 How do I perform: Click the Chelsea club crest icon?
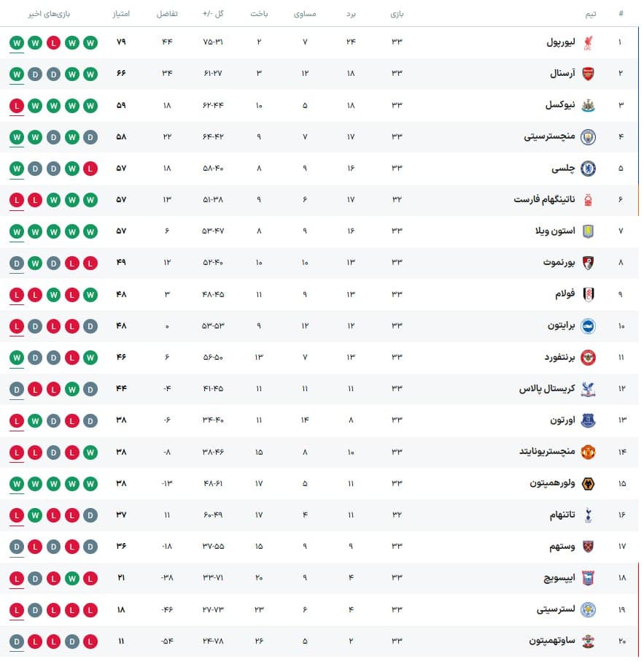[588, 169]
